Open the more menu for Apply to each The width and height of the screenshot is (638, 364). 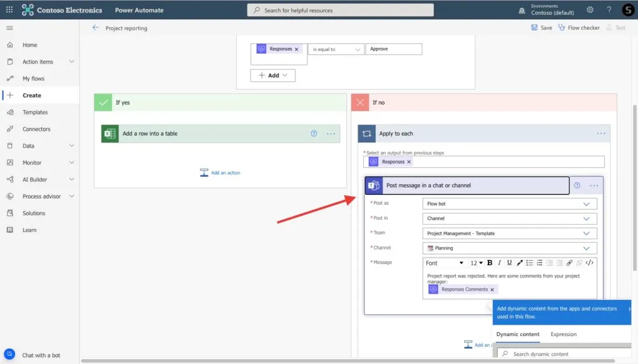point(601,134)
